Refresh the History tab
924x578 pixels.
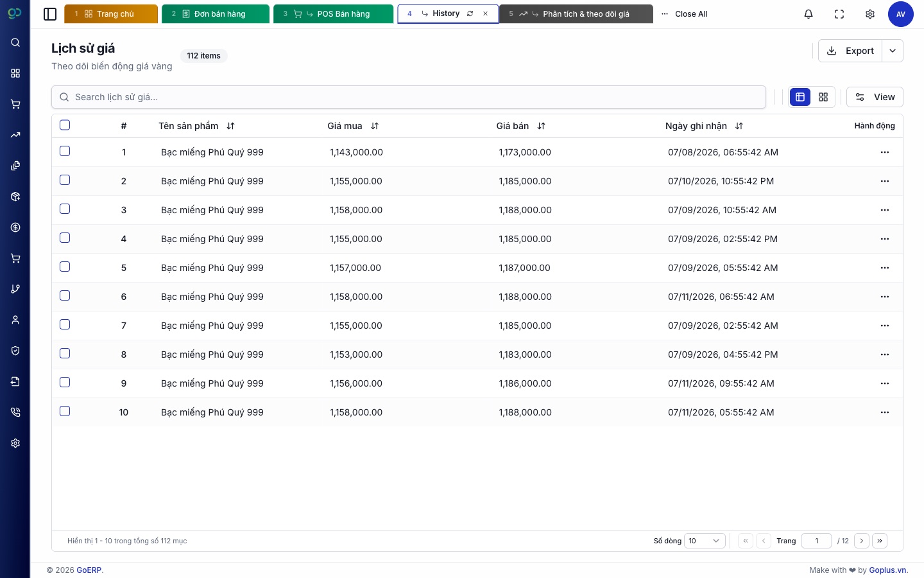(x=470, y=13)
